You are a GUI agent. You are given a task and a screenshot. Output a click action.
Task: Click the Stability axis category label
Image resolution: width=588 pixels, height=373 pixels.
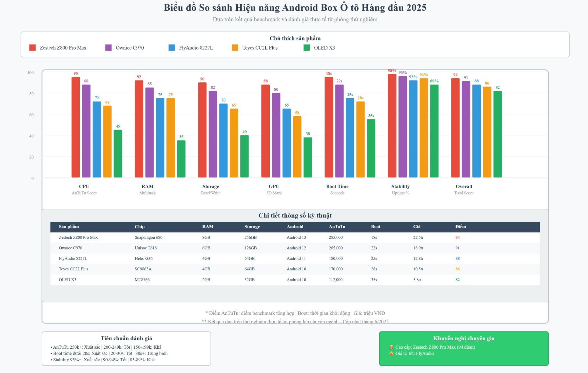pos(401,186)
